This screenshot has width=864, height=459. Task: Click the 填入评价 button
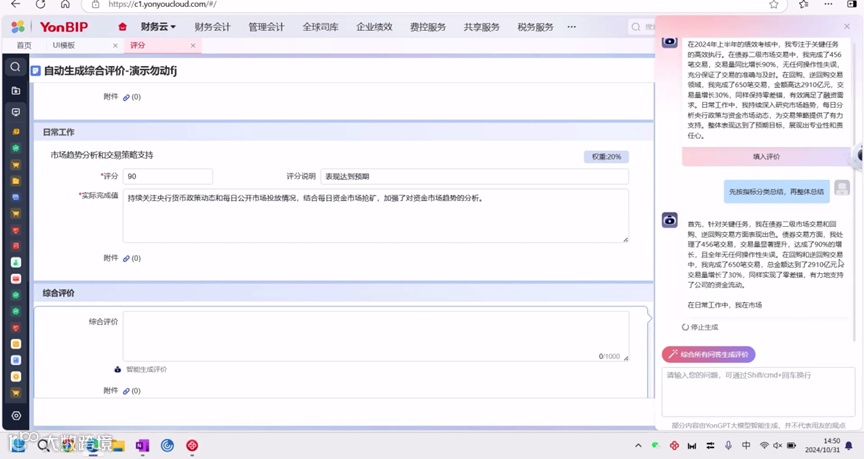tap(766, 156)
